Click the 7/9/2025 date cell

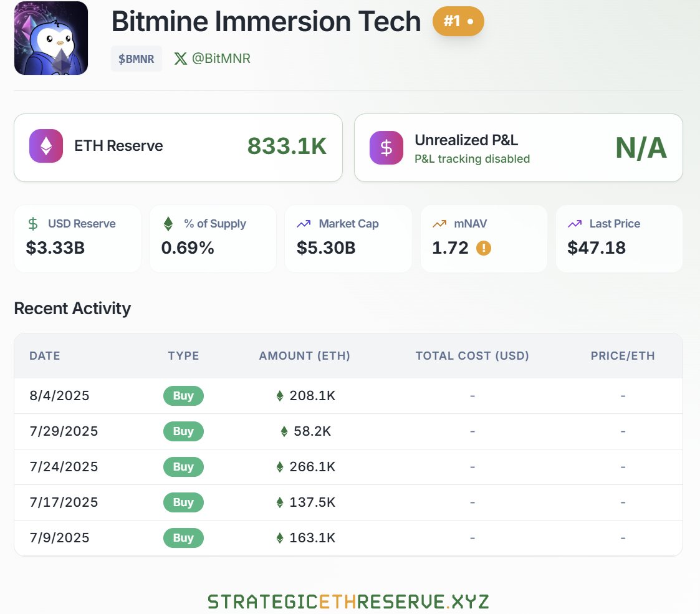59,538
